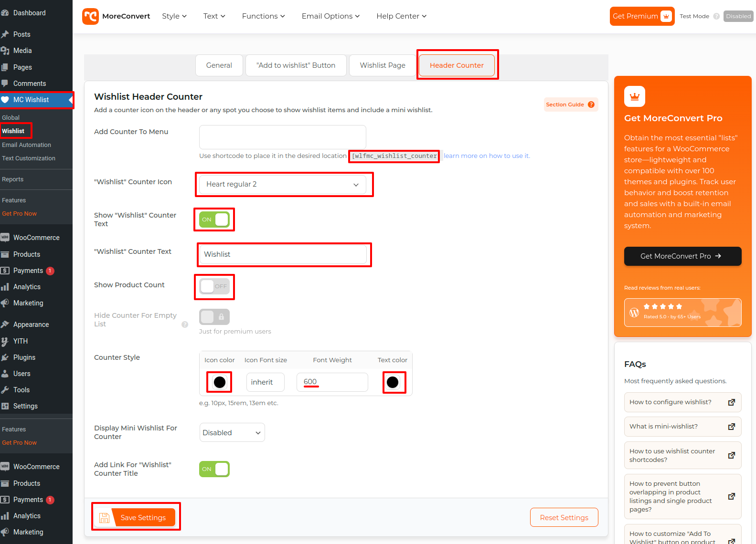The width and height of the screenshot is (756, 544).
Task: Click the first WooCommerce sidebar icon
Action: [5, 238]
